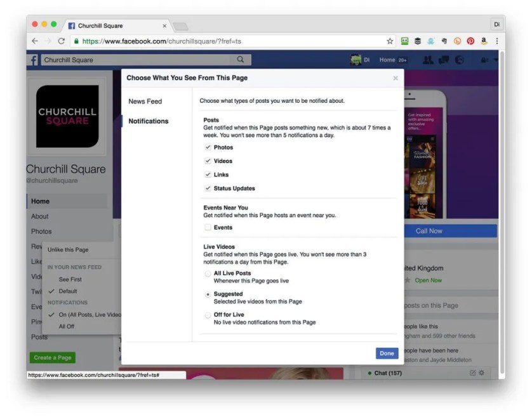Close the Churchill Square browser tab
This screenshot has width=532, height=417.
click(x=164, y=26)
